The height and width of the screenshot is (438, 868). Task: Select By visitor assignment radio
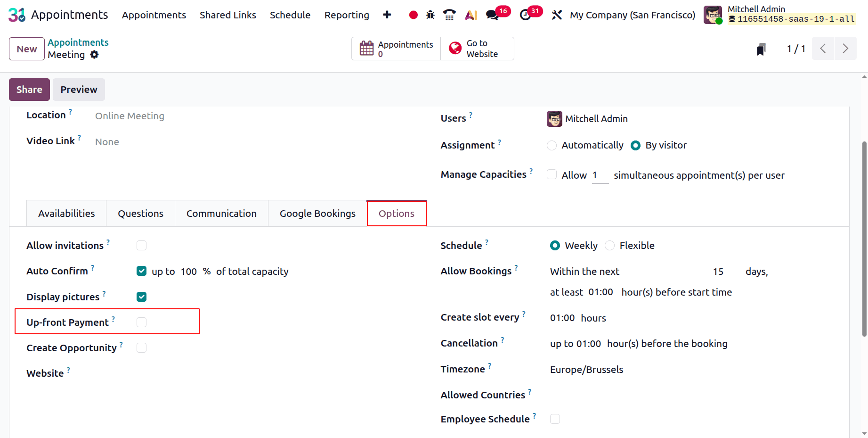tap(635, 146)
